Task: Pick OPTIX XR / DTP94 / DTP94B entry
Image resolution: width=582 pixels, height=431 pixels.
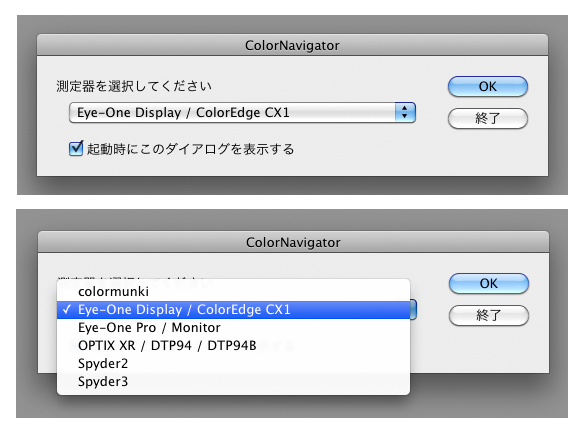Action: click(233, 346)
